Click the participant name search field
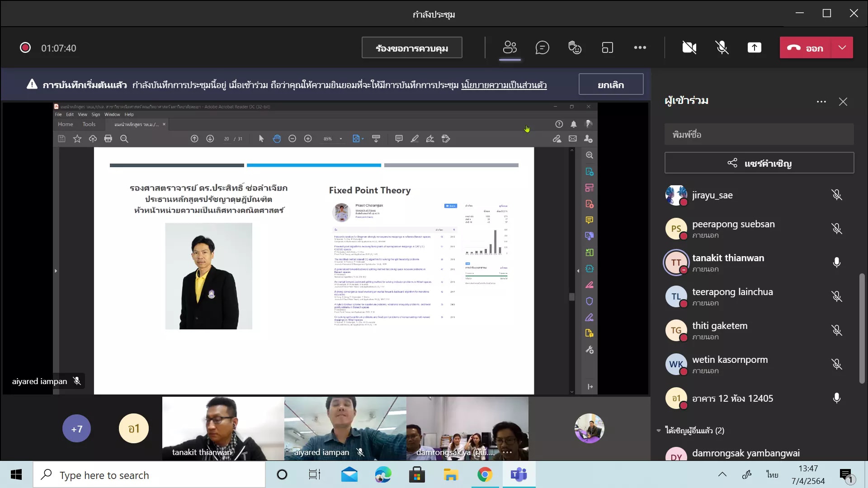Image resolution: width=868 pixels, height=488 pixels. (759, 134)
